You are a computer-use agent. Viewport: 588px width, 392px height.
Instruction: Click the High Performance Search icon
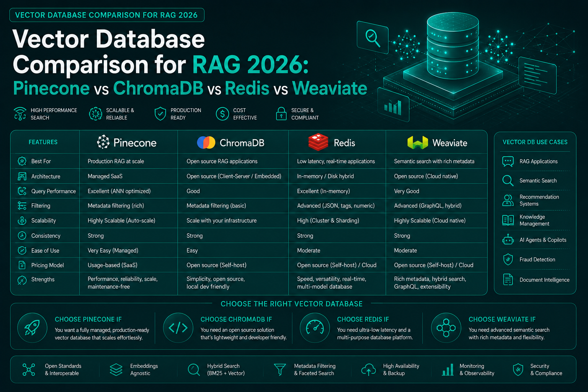(20, 114)
